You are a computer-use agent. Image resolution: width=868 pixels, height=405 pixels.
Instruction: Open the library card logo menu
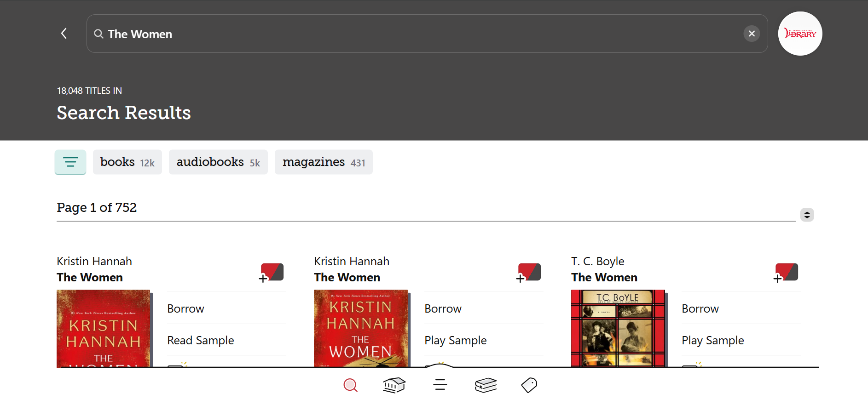click(800, 34)
